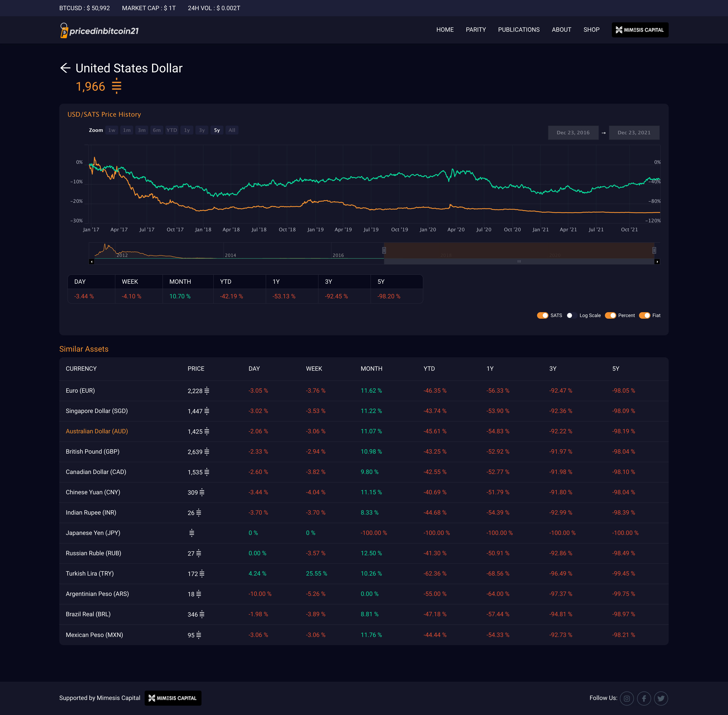Image resolution: width=728 pixels, height=715 pixels.
Task: Open the SHOP page
Action: (x=591, y=30)
